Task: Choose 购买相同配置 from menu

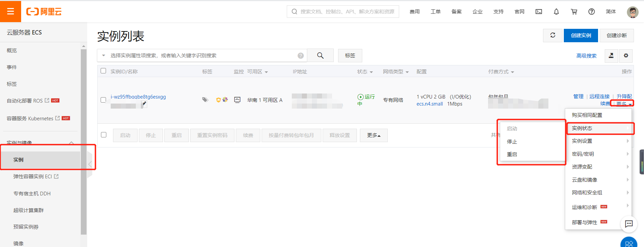Action: point(598,115)
